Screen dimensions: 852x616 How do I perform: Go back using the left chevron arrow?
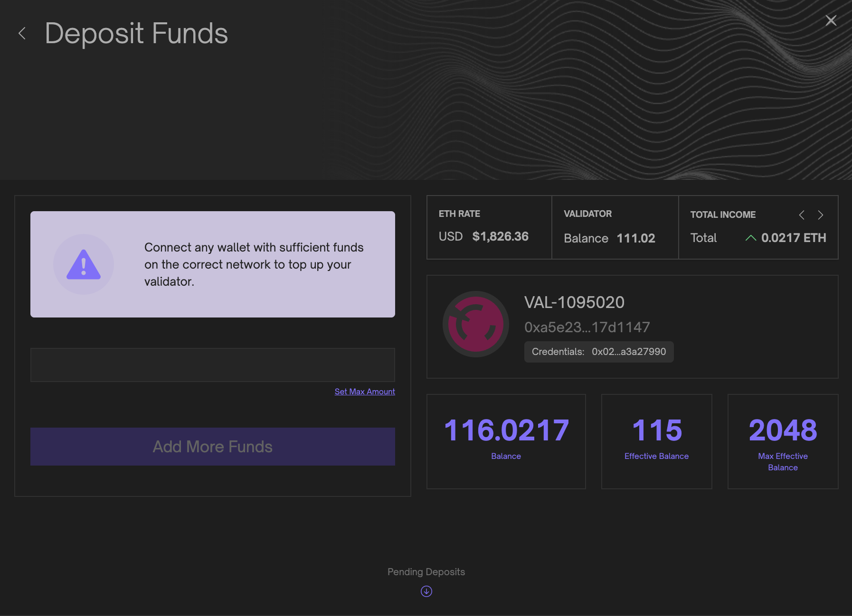22,33
